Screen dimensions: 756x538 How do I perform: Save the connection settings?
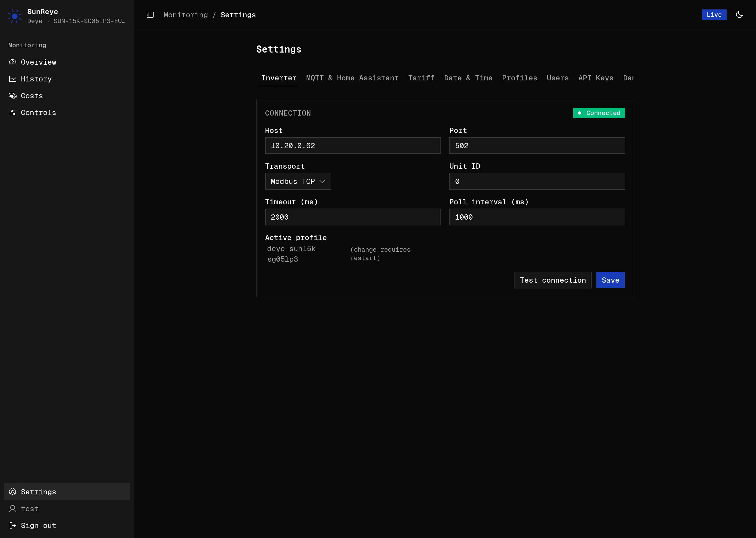tap(610, 280)
